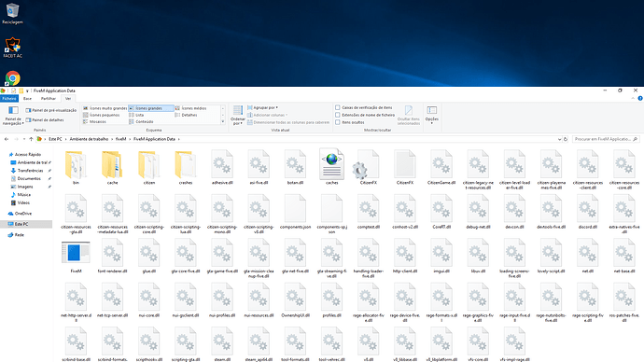The width and height of the screenshot is (644, 362).
Task: Open the cache folder
Action: click(x=112, y=167)
